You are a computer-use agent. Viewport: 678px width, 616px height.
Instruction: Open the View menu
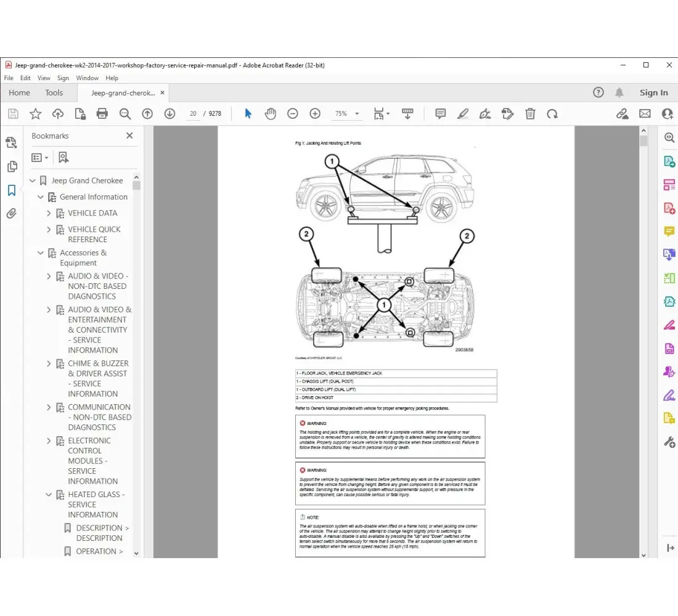click(44, 78)
